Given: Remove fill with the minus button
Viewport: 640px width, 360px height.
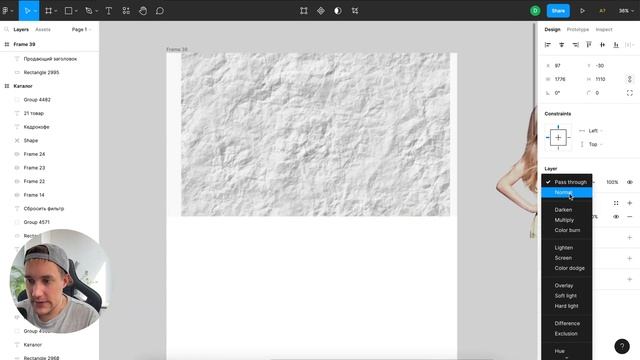Looking at the screenshot, I should click(x=629, y=217).
